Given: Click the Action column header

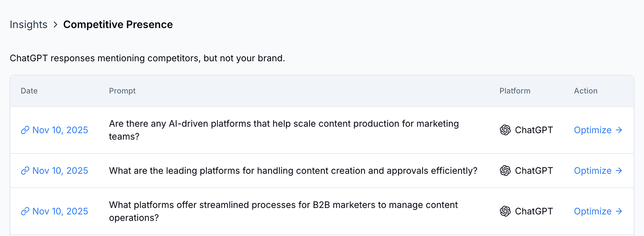Looking at the screenshot, I should tap(586, 91).
